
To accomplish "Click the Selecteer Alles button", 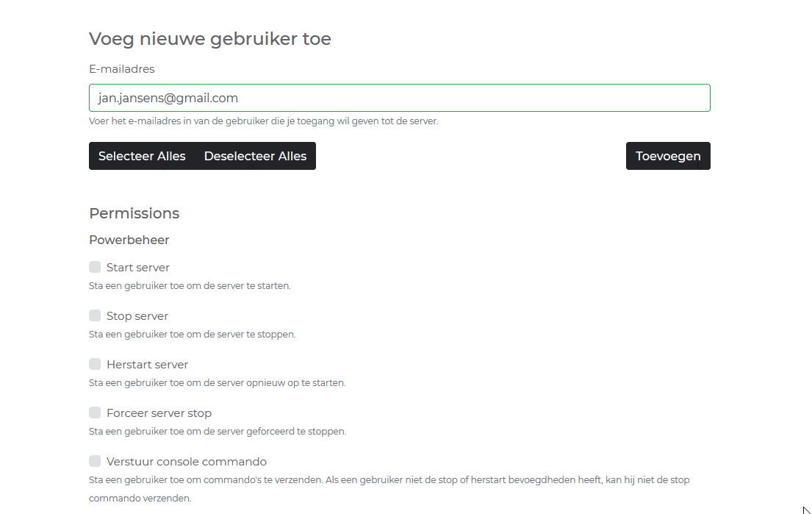I will pyautogui.click(x=142, y=156).
